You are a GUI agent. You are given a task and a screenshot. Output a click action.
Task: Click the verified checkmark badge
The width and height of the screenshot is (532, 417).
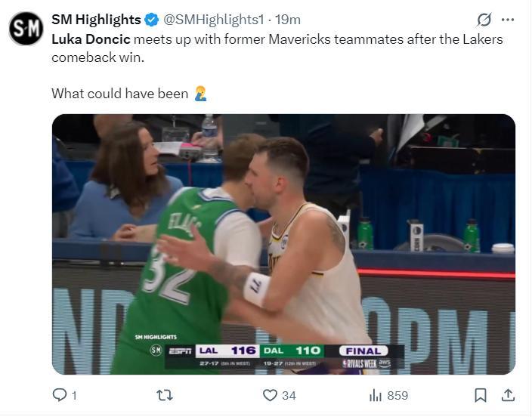[152, 20]
